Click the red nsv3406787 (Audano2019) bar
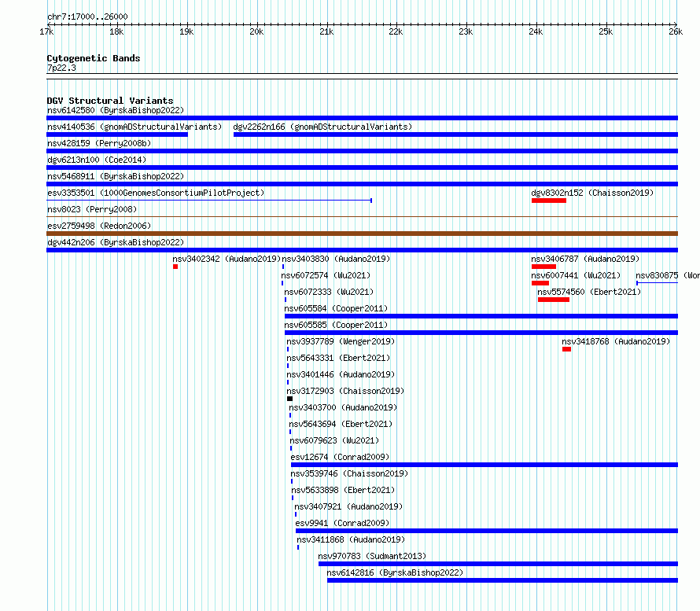This screenshot has height=611, width=700. click(x=543, y=267)
